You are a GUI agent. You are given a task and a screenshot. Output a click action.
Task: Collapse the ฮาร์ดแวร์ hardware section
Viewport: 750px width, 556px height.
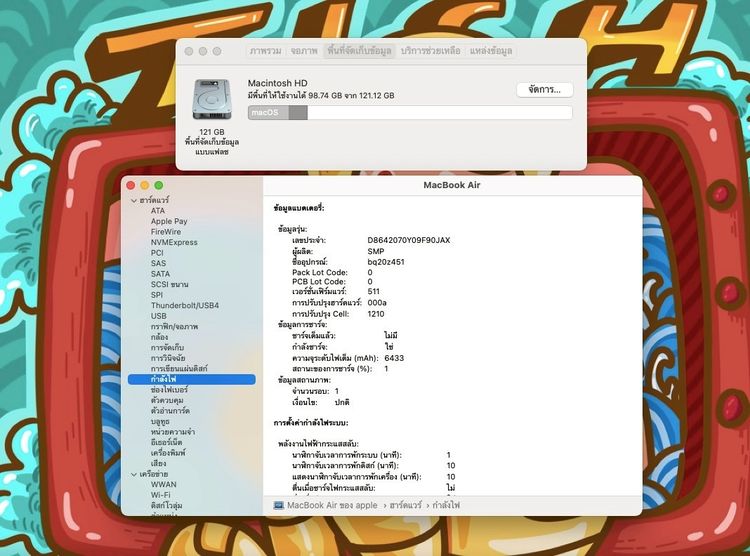134,200
